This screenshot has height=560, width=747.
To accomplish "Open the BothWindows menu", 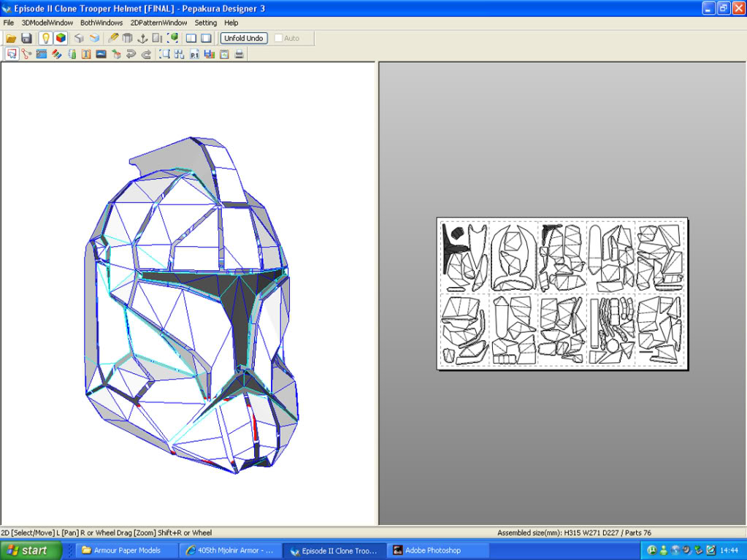I will [x=101, y=23].
